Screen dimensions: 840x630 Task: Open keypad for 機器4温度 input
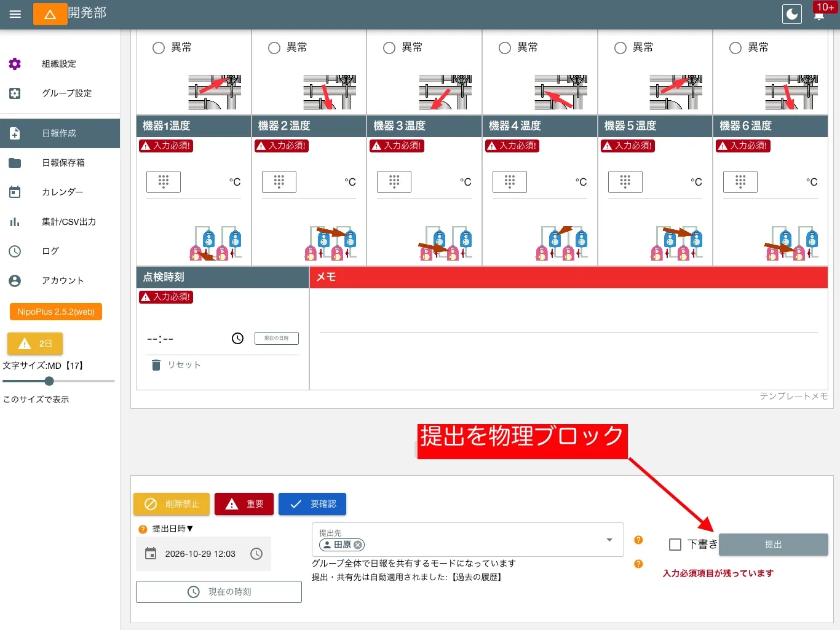510,182
